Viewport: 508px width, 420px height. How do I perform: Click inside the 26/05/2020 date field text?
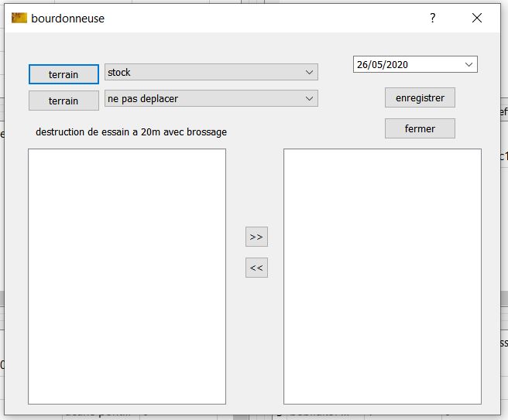[381, 65]
